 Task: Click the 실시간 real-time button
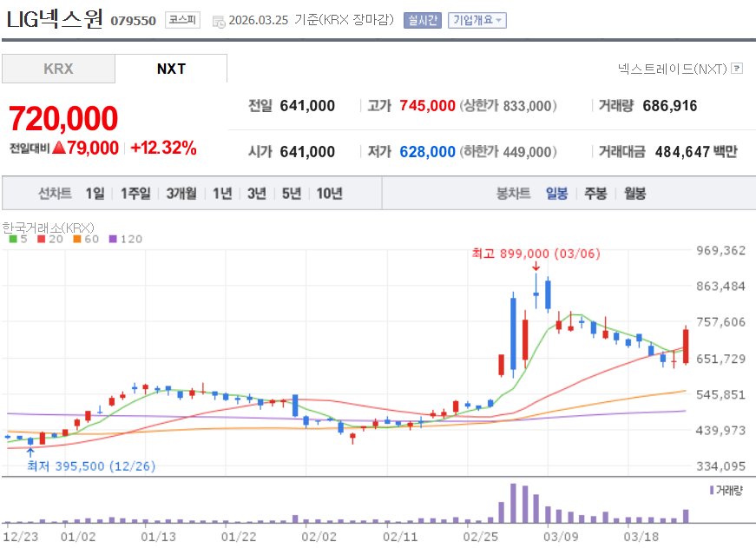tap(421, 18)
